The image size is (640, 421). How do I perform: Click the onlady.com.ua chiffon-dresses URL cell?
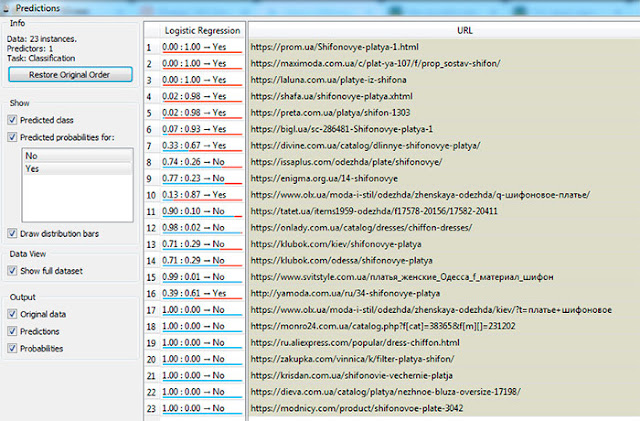pos(444,227)
